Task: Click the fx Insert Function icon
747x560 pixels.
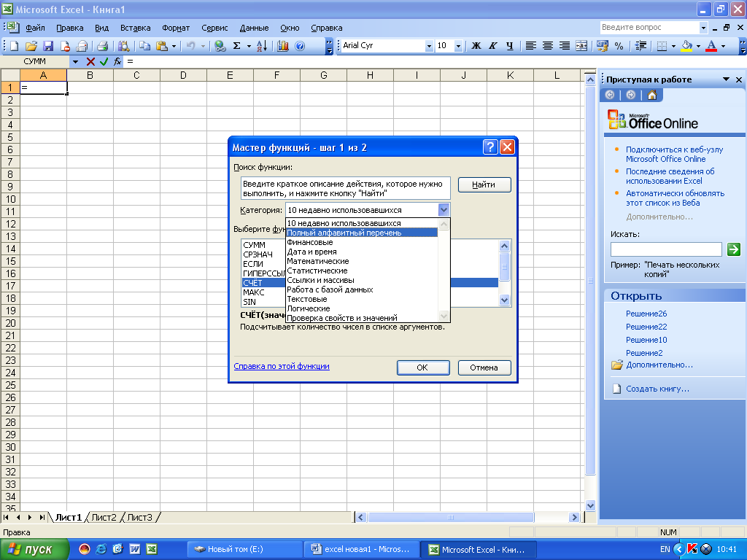Action: click(117, 61)
